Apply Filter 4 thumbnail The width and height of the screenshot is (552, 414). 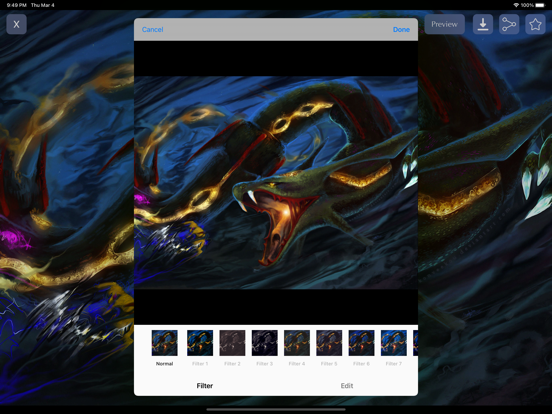click(297, 343)
